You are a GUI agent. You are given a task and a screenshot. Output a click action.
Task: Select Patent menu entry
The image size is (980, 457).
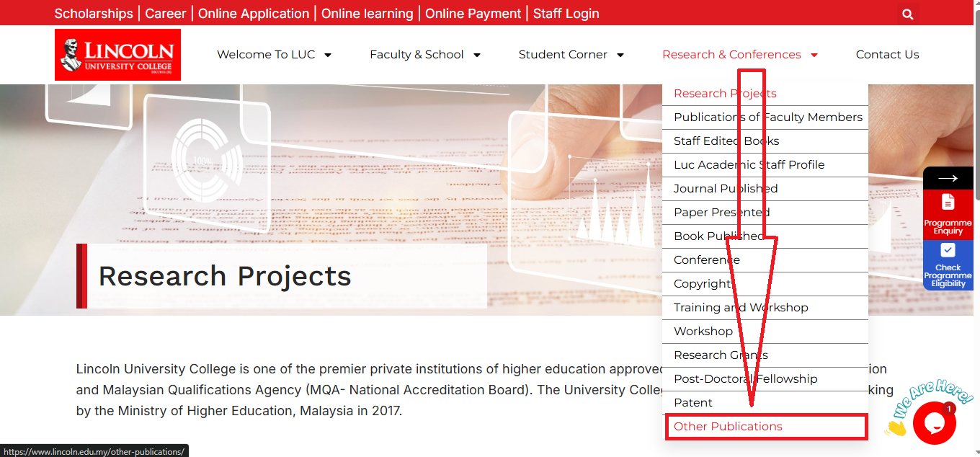pos(765,402)
